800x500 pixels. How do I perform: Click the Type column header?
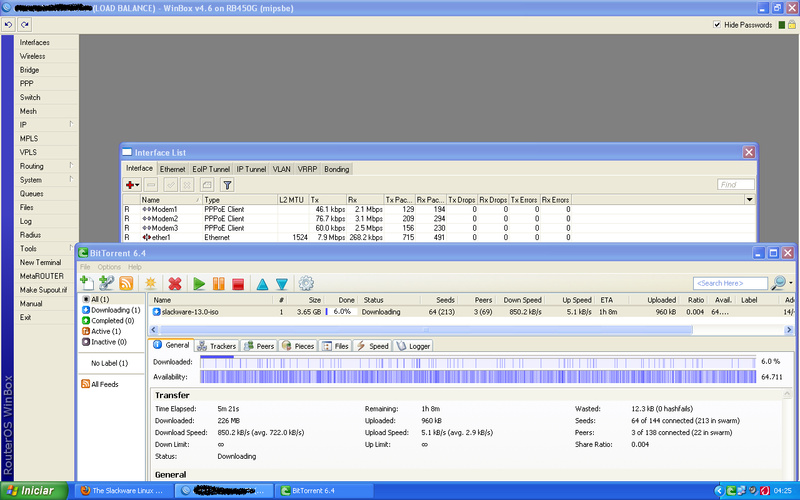pyautogui.click(x=240, y=200)
